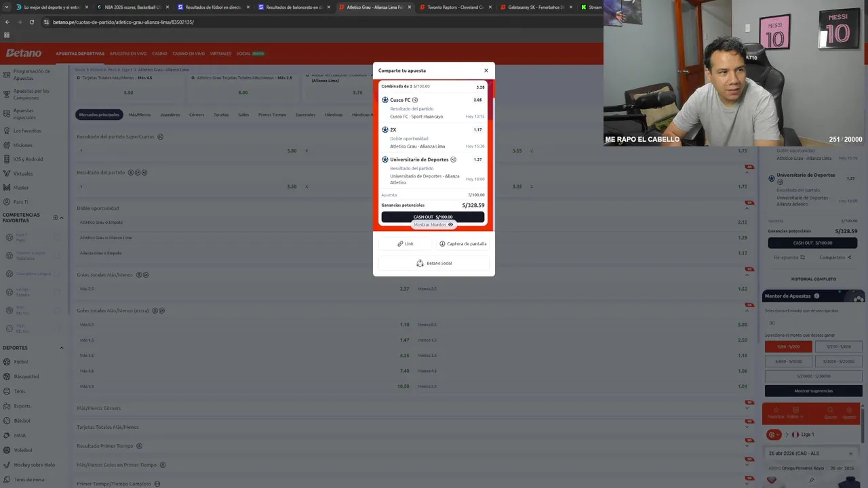Open Misiones sidebar icon
Image resolution: width=868 pixels, height=488 pixels.
6,145
